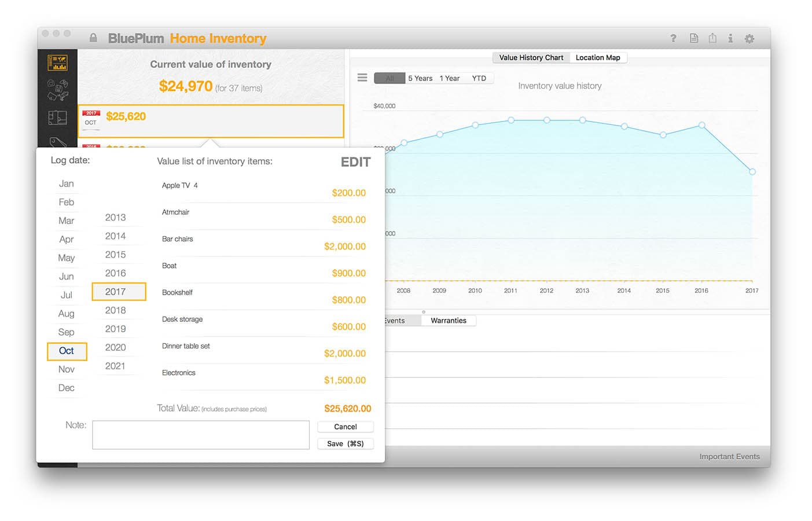Select the Armchair item row
Screen dimensions: 812x521
click(x=264, y=216)
